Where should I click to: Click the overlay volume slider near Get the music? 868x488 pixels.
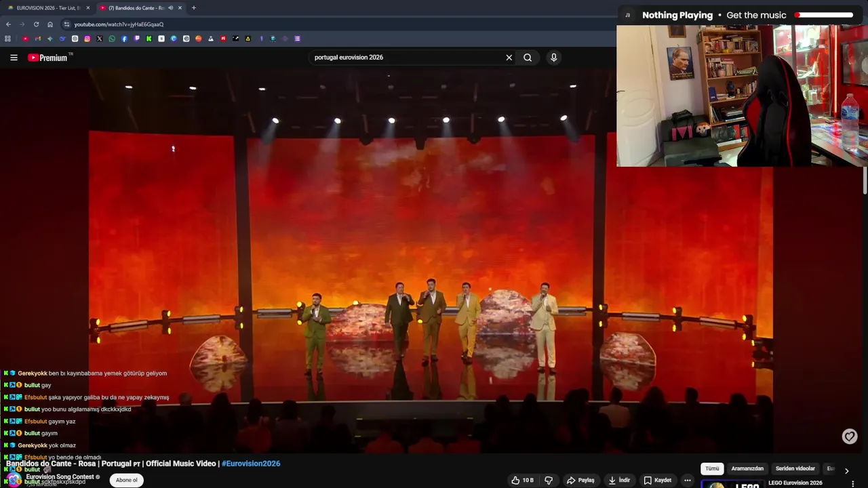(824, 15)
